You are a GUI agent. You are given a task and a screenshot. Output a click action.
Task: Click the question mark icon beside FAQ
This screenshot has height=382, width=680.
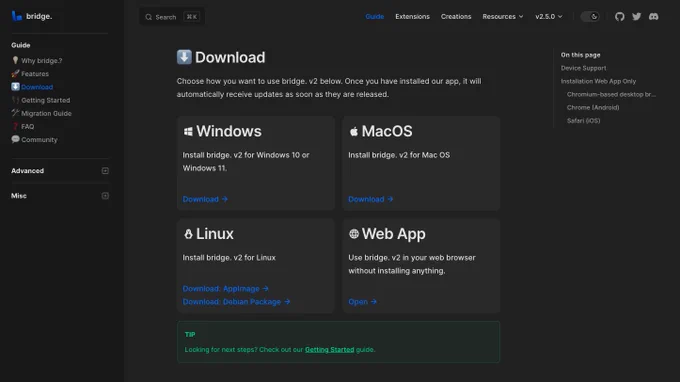click(x=15, y=126)
